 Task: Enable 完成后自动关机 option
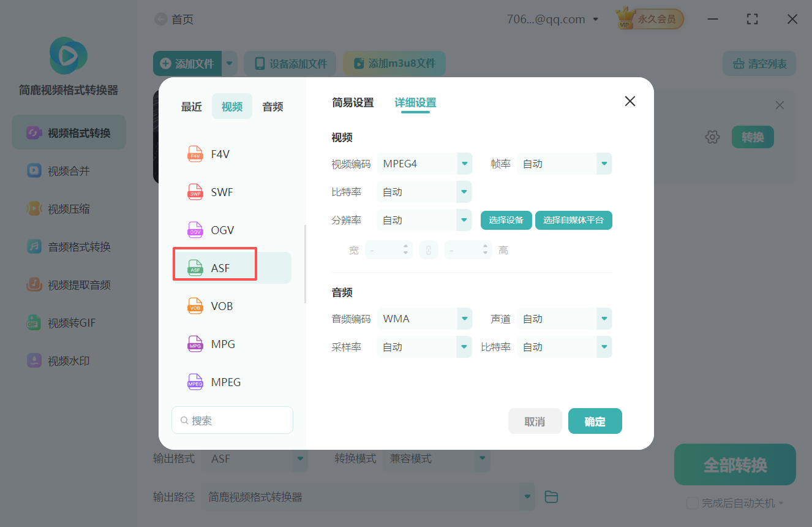pyautogui.click(x=693, y=502)
